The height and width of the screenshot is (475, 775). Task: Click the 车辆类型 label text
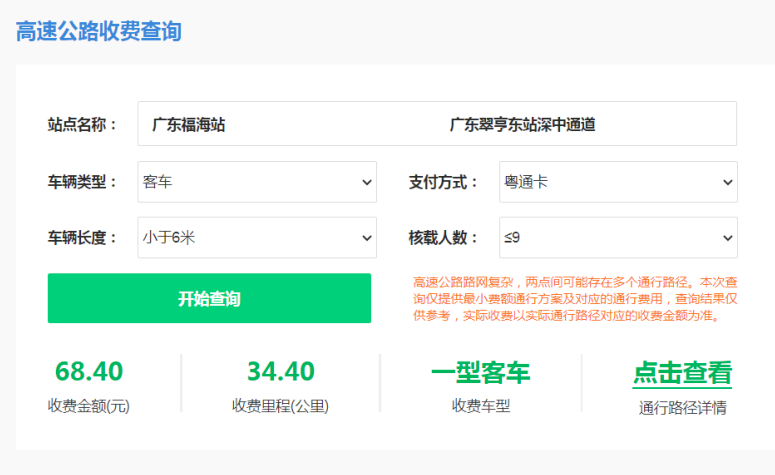pyautogui.click(x=82, y=182)
